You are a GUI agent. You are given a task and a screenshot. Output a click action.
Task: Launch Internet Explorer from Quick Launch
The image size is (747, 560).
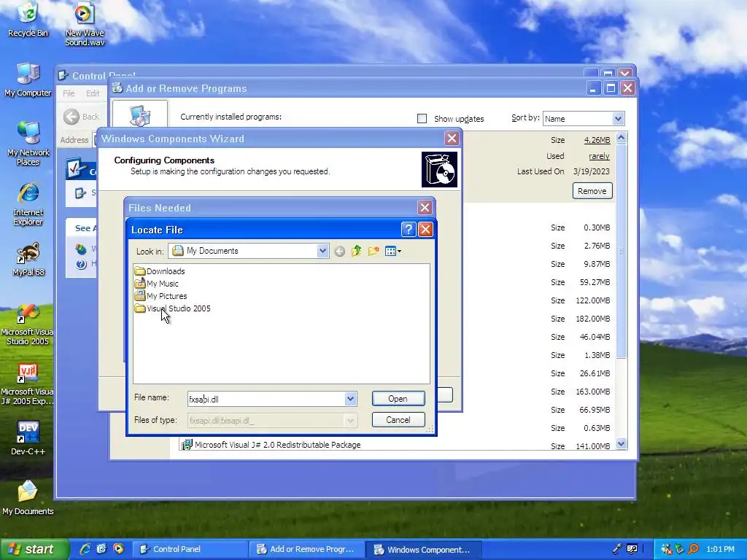(x=86, y=549)
